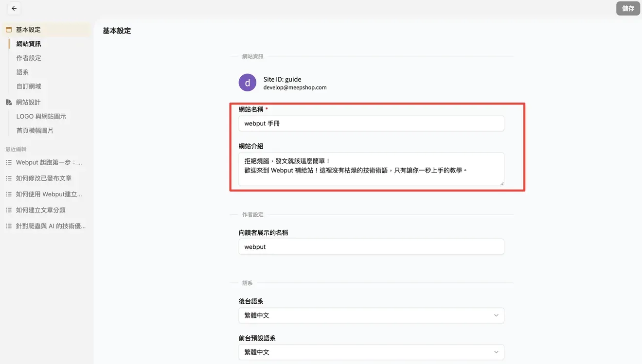Click the 網站名稱 input field

371,123
